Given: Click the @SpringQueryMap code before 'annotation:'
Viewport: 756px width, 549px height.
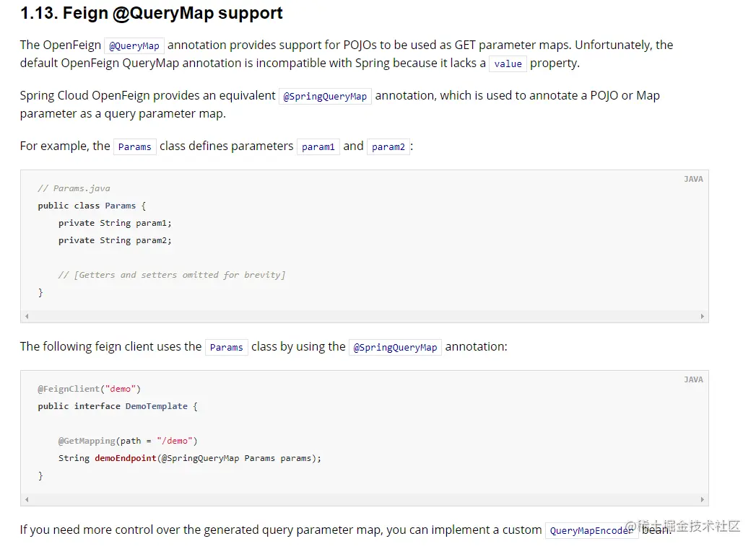Looking at the screenshot, I should click(395, 347).
